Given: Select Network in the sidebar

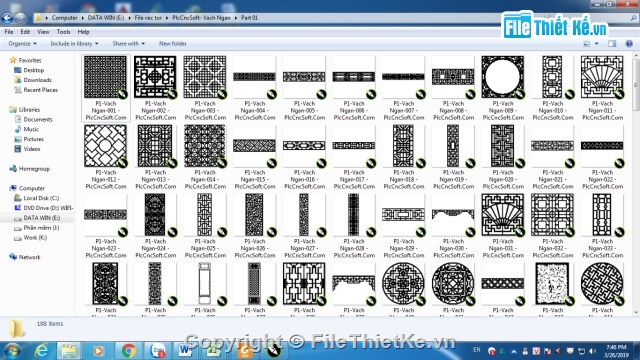Looking at the screenshot, I should (29, 257).
